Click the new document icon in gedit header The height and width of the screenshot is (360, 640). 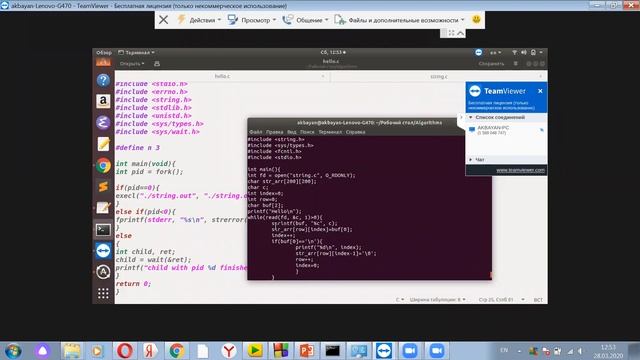pyautogui.click(x=157, y=64)
